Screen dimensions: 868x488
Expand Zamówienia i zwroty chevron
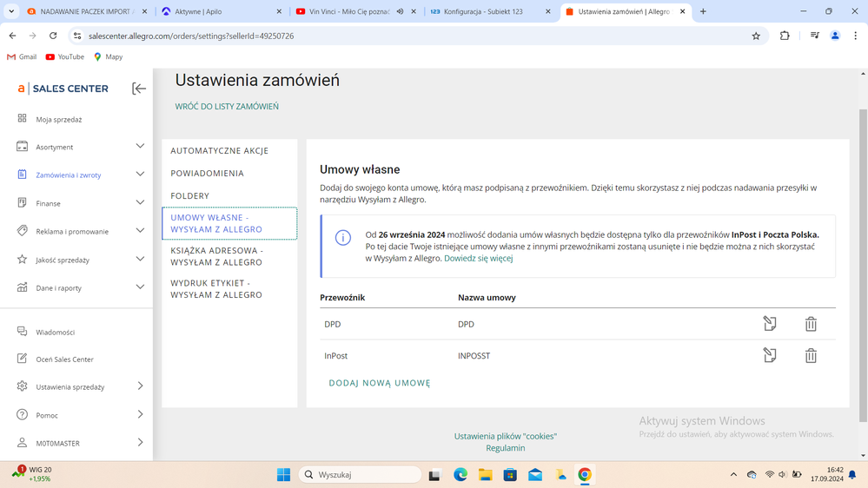(140, 174)
